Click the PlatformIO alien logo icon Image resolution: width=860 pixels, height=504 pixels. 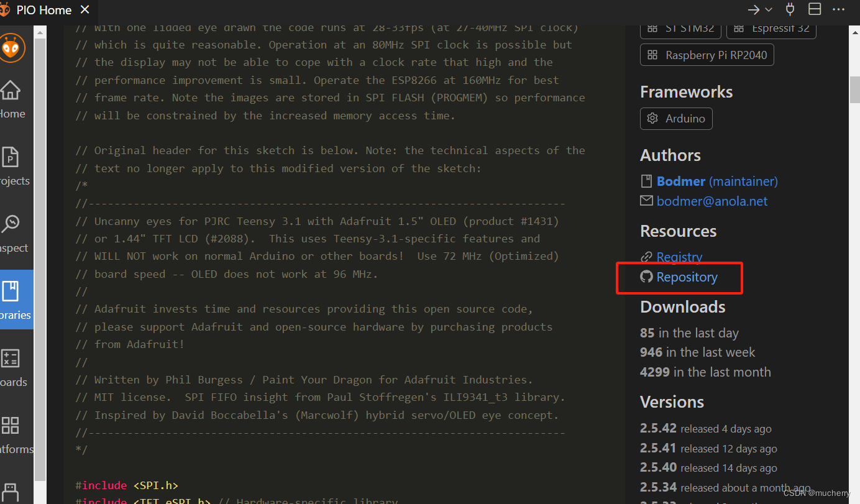[12, 48]
